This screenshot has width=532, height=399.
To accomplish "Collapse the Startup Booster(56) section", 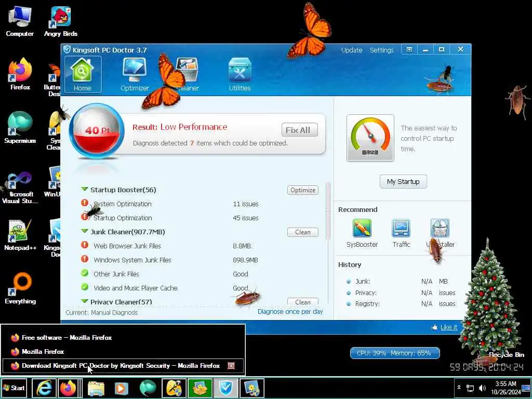I will point(85,189).
